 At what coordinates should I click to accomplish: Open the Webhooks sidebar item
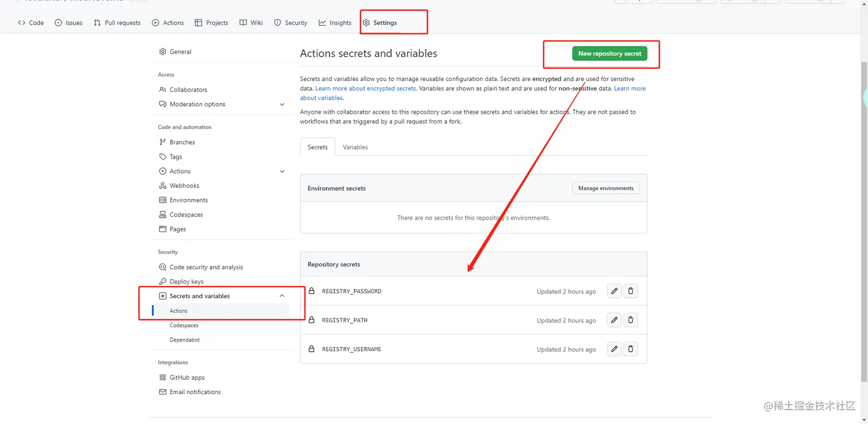click(x=184, y=186)
